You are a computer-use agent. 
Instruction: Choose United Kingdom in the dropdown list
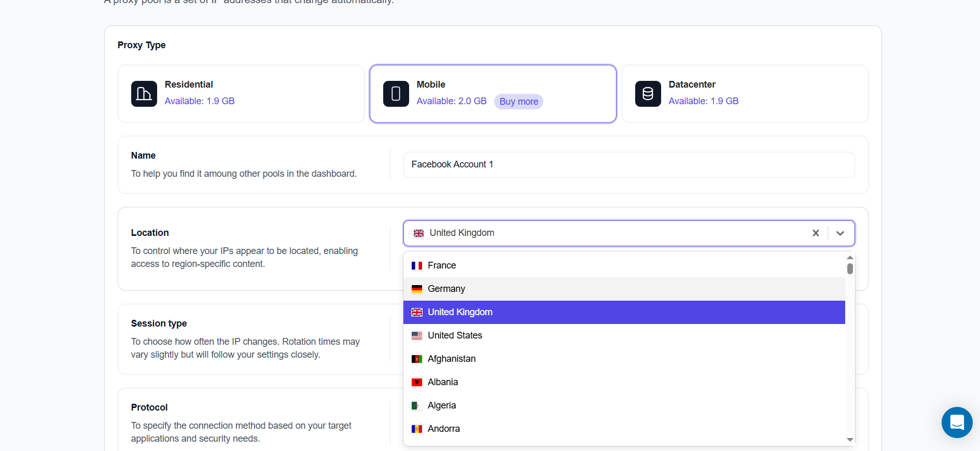tap(624, 312)
